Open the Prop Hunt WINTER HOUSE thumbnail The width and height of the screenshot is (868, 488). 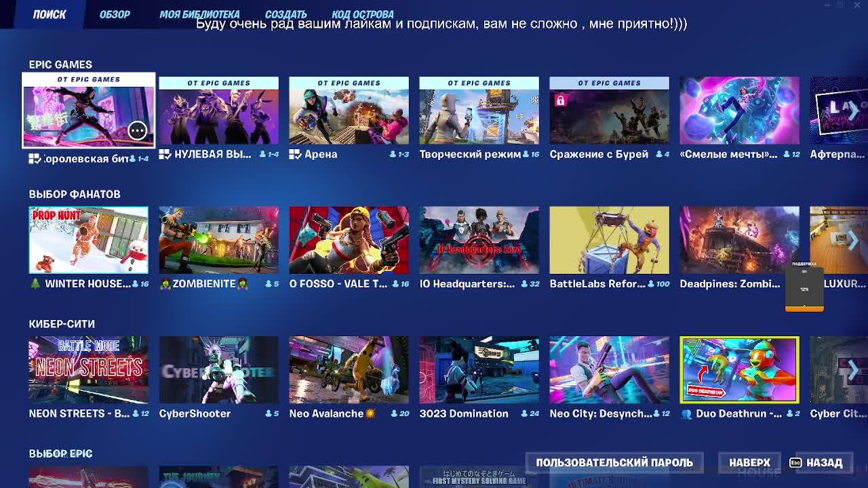tap(88, 240)
